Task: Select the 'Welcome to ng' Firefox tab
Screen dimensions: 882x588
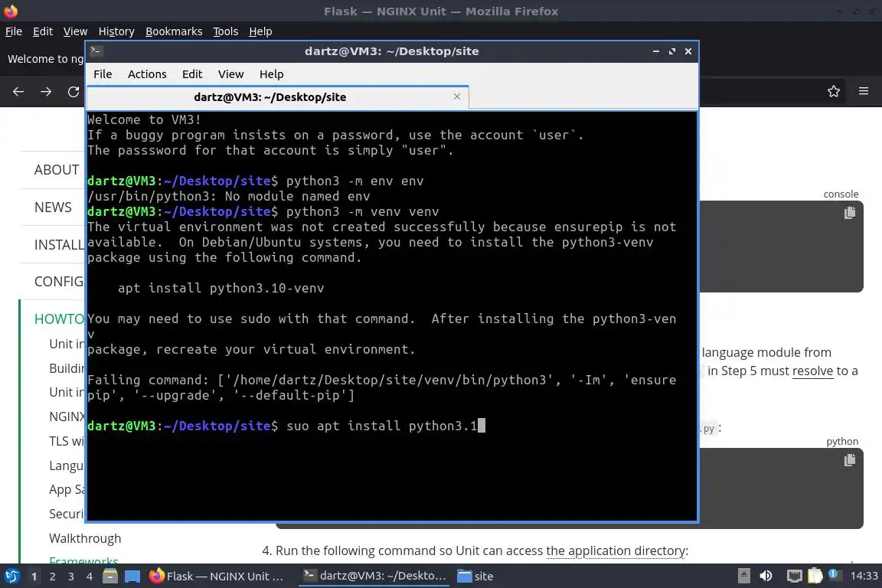Action: pos(45,59)
